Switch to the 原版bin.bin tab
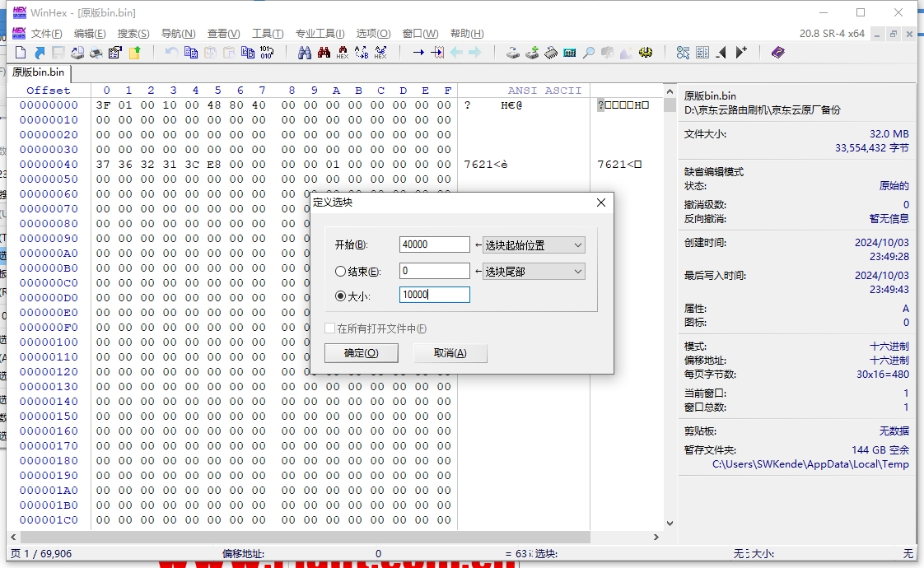The height and width of the screenshot is (568, 924). pyautogui.click(x=39, y=72)
